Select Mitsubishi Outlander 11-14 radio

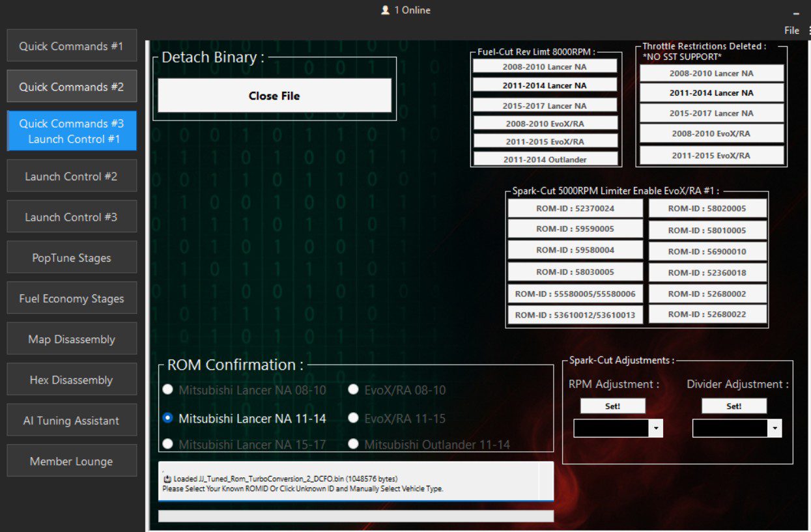pyautogui.click(x=354, y=444)
